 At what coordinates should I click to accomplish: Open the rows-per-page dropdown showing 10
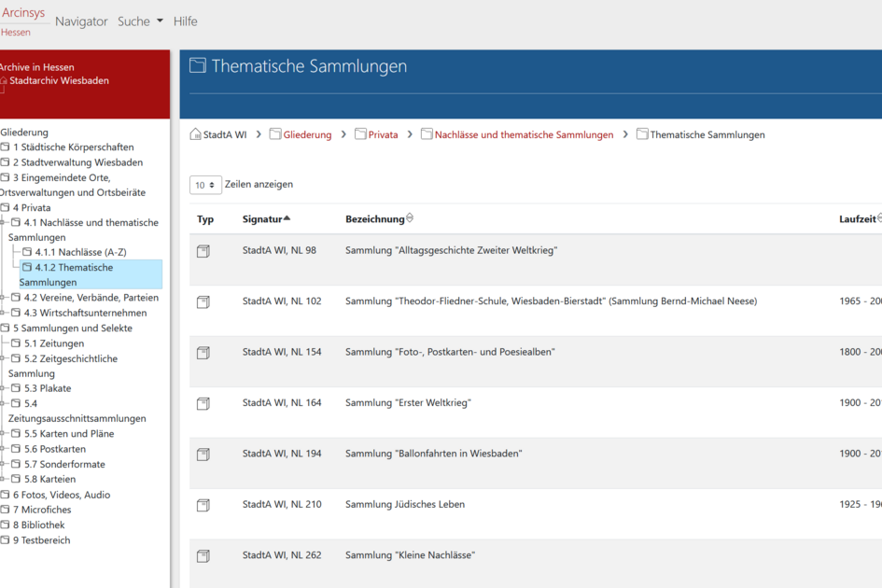click(205, 185)
